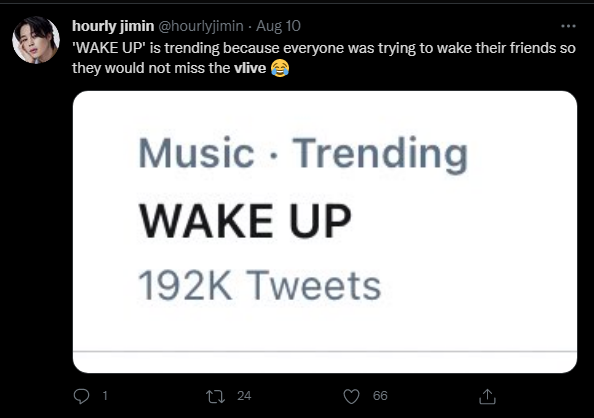
Task: Click the WAKE UP heading in image
Action: click(245, 221)
